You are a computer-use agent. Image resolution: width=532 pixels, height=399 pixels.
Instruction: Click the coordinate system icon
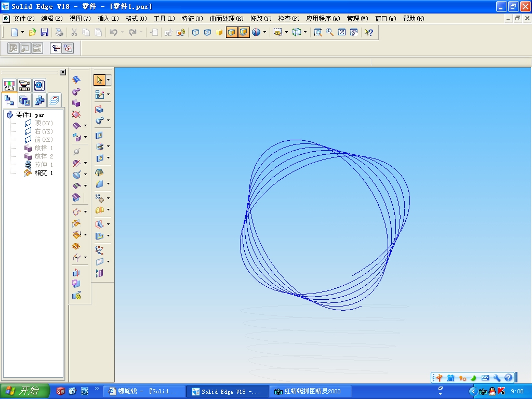pos(99,250)
